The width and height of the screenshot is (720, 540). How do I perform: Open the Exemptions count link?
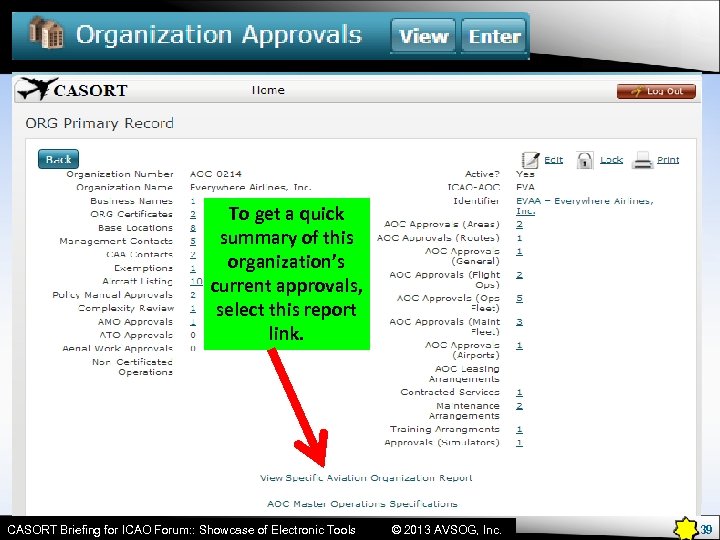tap(193, 268)
